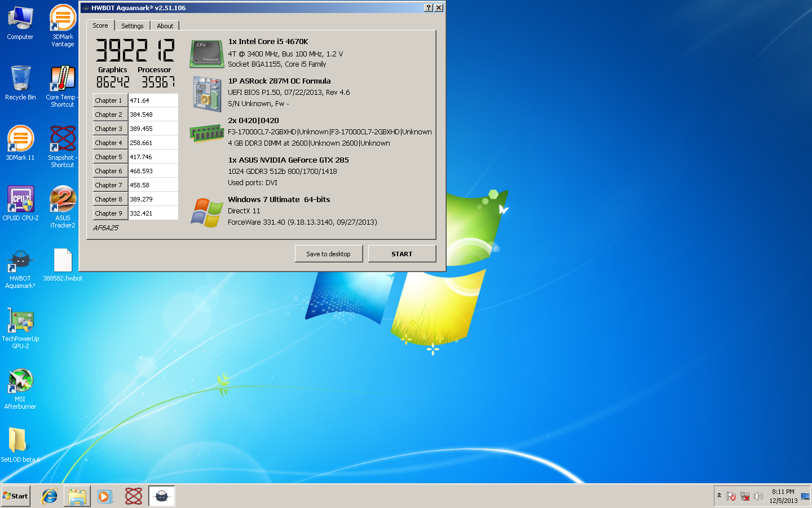Select HWBOT Aquamark3 desktop shortcut
This screenshot has width=812, height=508.
click(20, 269)
